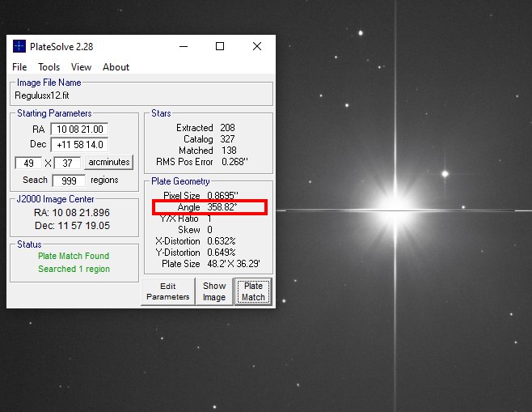Click the search regions field showing 999

tap(68, 181)
